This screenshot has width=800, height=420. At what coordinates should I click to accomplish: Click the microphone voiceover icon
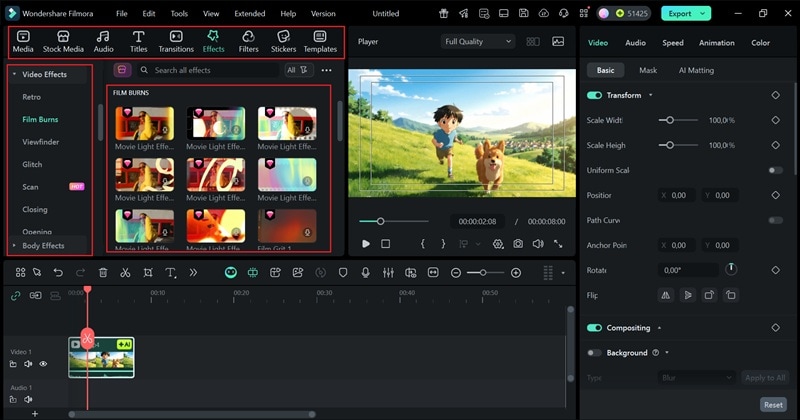365,272
